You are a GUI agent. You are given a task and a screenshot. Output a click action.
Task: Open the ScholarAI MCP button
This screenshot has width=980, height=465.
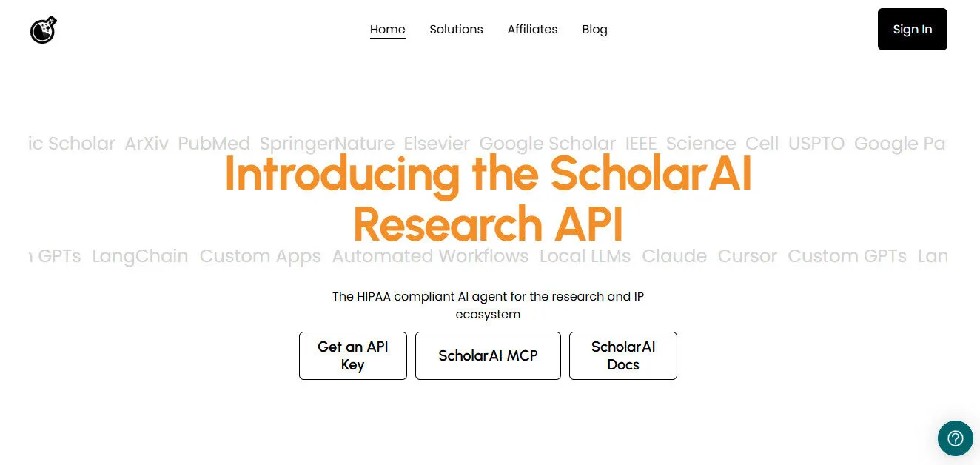(488, 355)
